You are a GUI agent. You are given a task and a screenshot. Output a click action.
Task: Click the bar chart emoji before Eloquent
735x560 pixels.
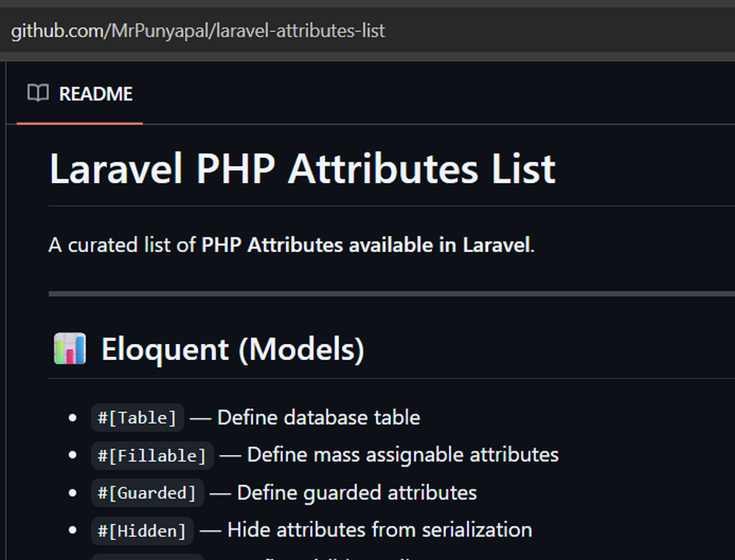pos(70,348)
